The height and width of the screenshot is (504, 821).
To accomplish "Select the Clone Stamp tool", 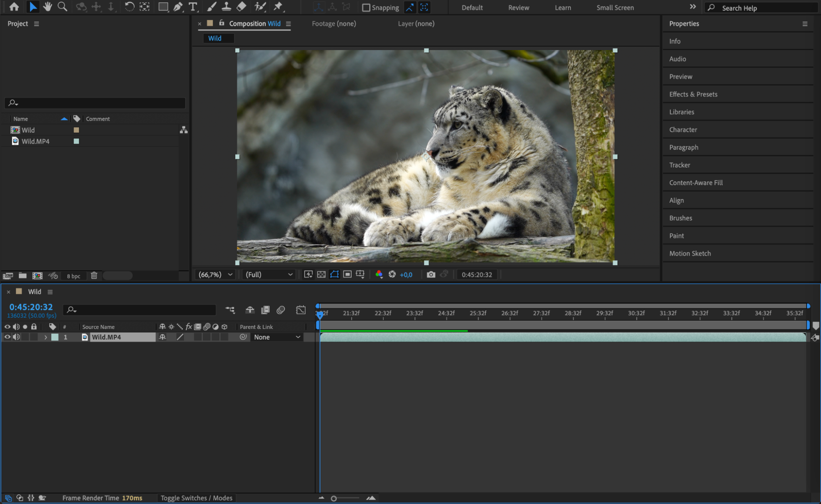I will click(x=226, y=7).
